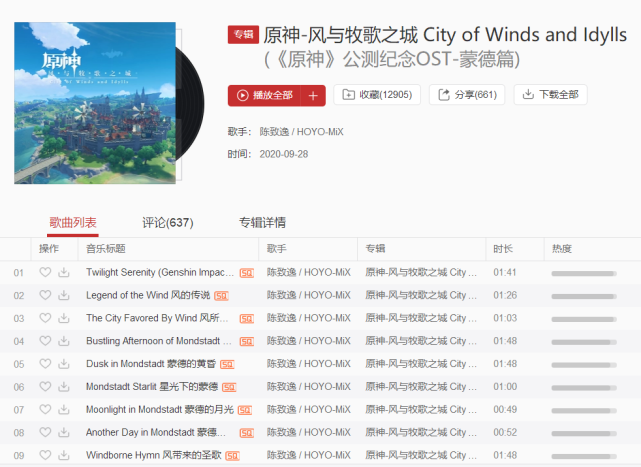
Task: Open song Moonlight in Mondstadt 蒙德的月光
Action: [x=159, y=410]
